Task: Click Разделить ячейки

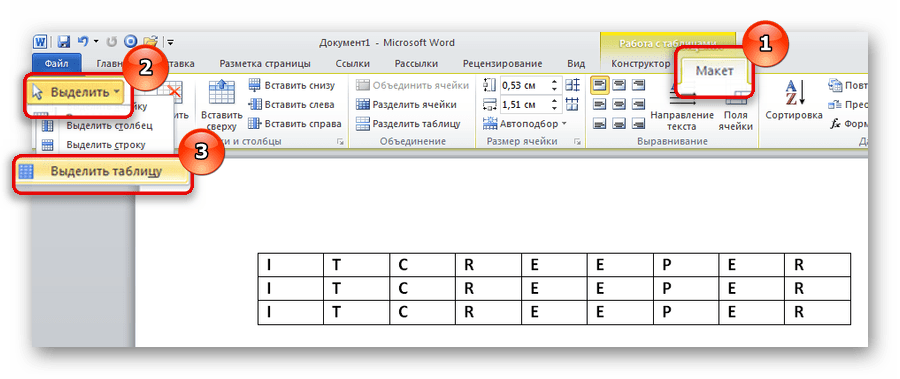Action: 406,105
